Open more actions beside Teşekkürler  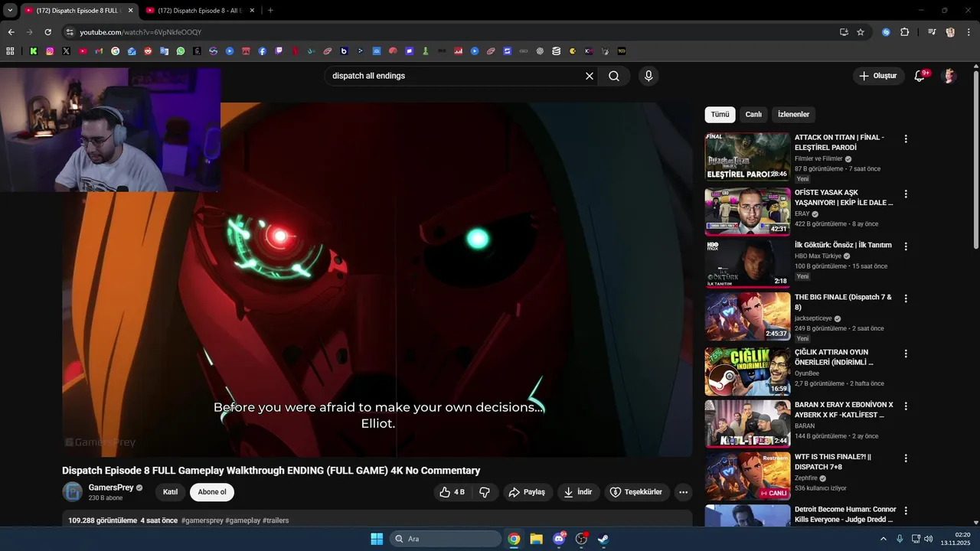point(684,492)
